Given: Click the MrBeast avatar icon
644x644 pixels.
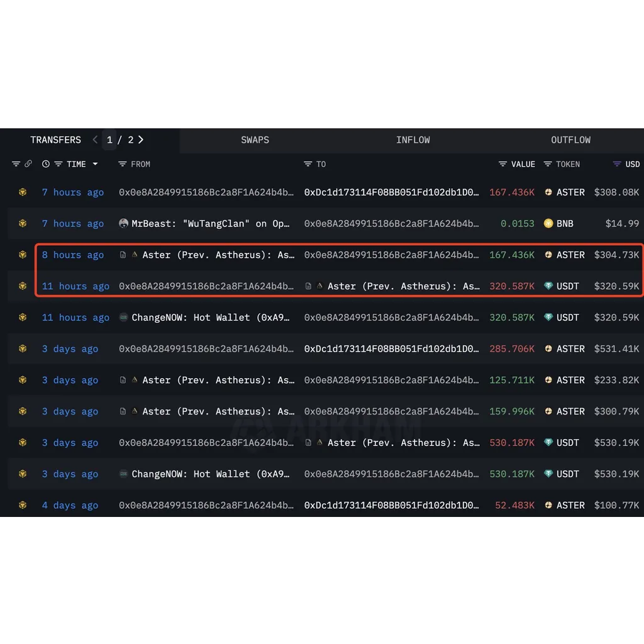Looking at the screenshot, I should (123, 223).
